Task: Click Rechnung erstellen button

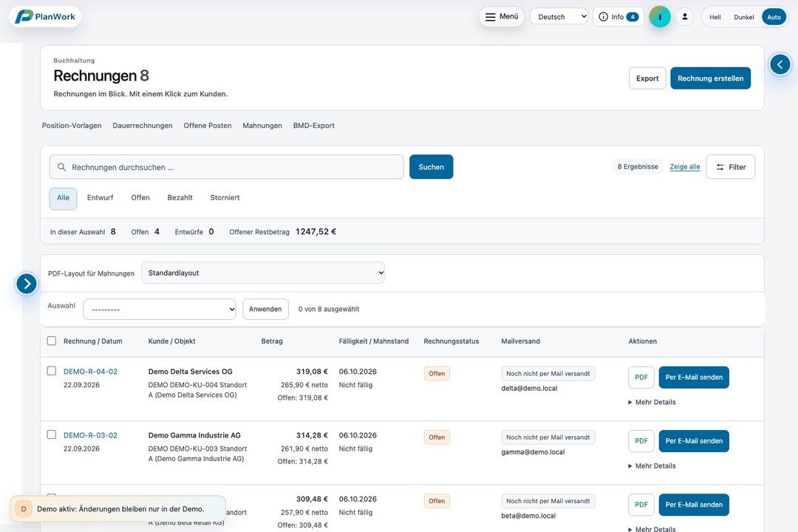Action: point(710,78)
